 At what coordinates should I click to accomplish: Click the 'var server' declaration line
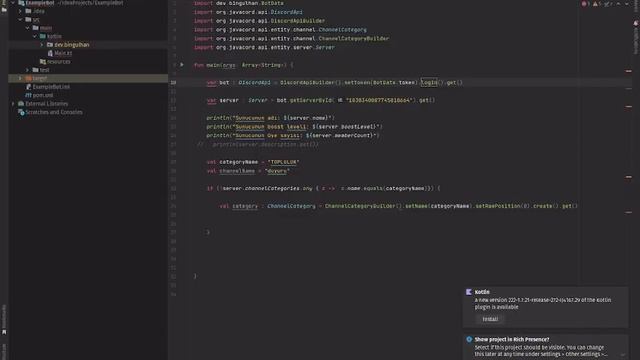(321, 100)
